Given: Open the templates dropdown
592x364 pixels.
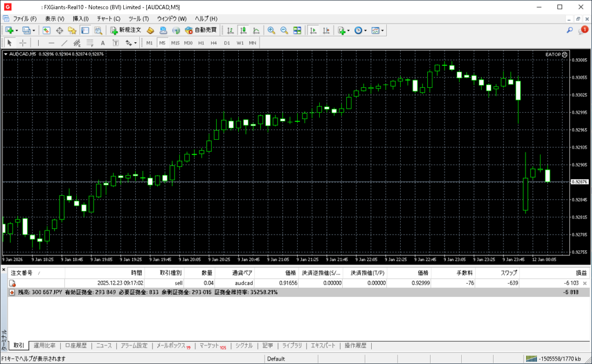Looking at the screenshot, I should pyautogui.click(x=377, y=30).
